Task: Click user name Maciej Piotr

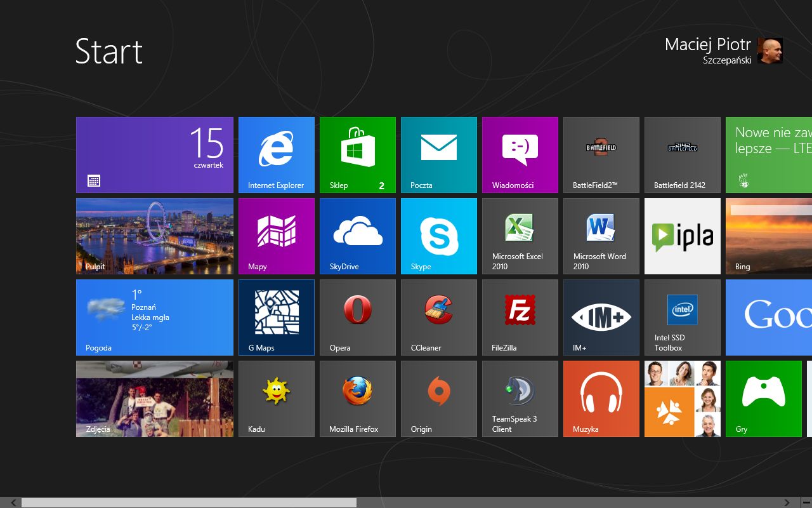Action: tap(708, 44)
